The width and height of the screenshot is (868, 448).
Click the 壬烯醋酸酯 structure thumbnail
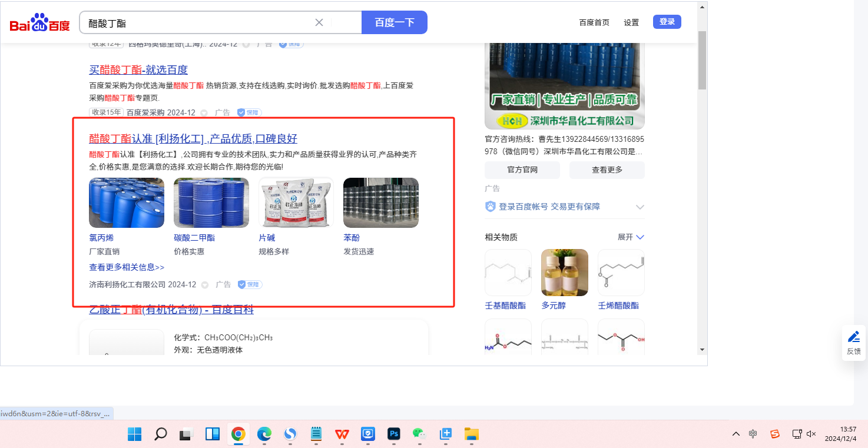point(621,273)
